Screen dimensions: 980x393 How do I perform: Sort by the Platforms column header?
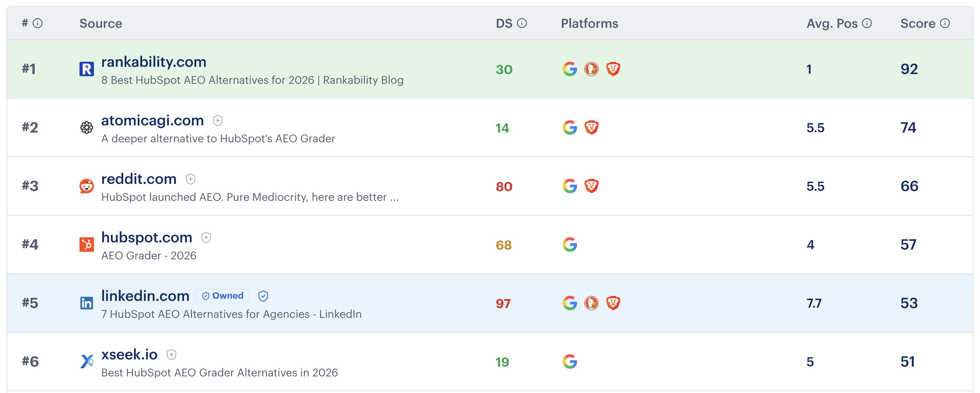(x=589, y=23)
